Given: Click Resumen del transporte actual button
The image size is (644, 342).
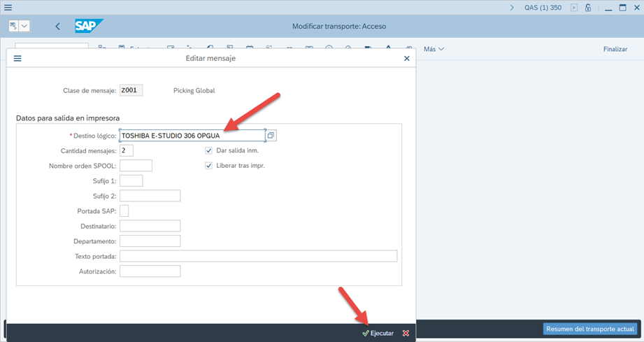Looking at the screenshot, I should click(x=589, y=329).
